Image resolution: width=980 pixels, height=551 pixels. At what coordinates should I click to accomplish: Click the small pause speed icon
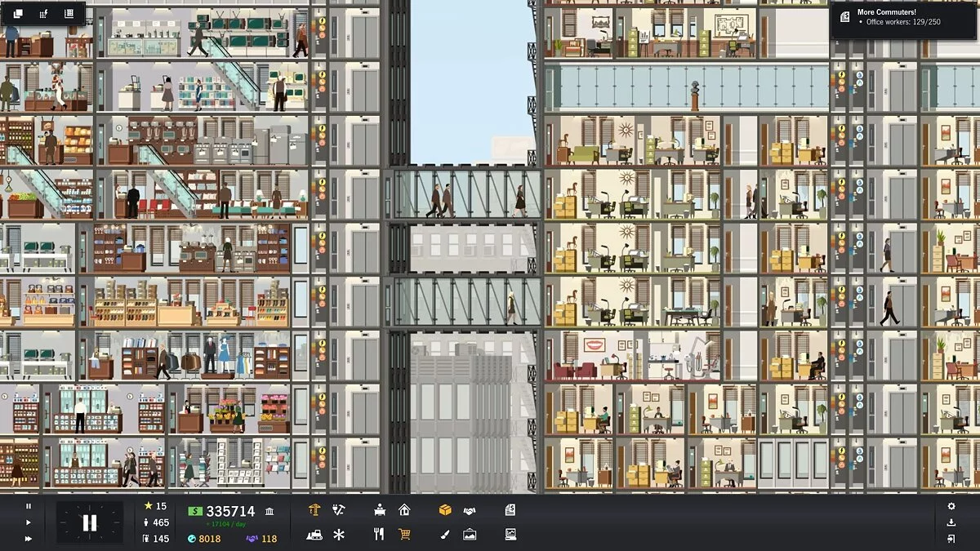tap(29, 506)
